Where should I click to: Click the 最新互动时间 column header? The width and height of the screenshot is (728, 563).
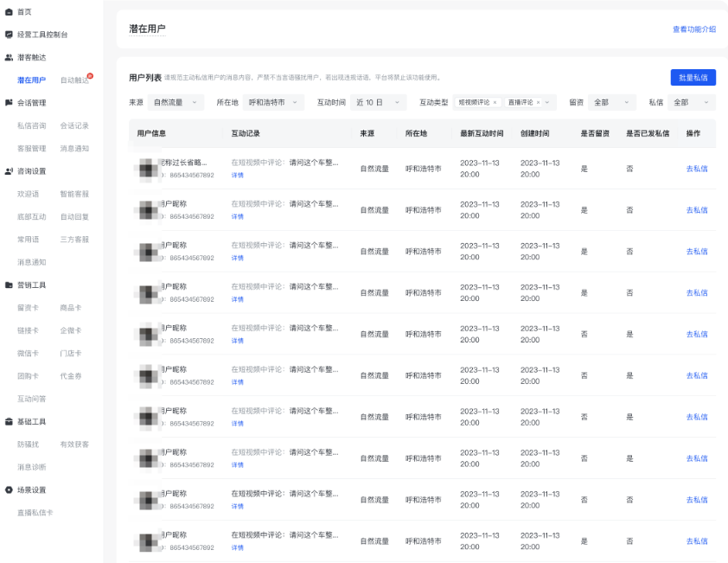pos(482,133)
